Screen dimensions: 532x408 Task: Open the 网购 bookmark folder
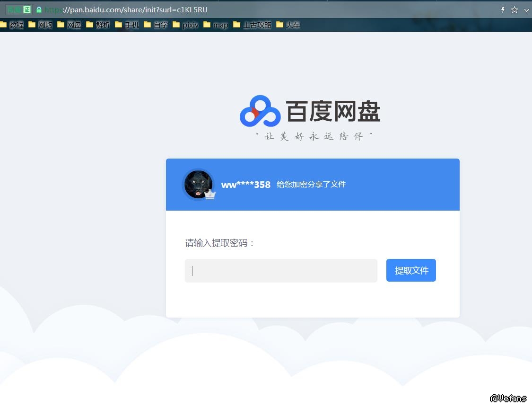pyautogui.click(x=41, y=25)
